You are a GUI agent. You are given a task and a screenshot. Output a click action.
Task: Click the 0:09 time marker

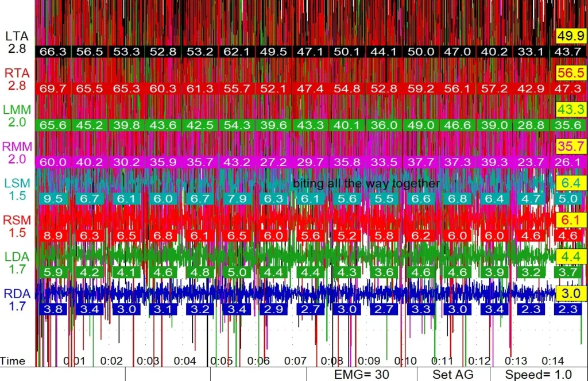369,361
